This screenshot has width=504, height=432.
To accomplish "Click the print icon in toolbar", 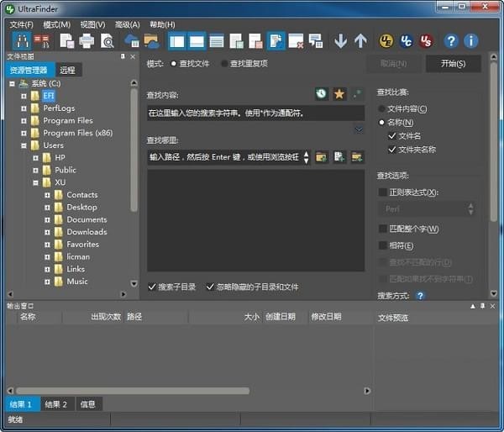I will [87, 40].
